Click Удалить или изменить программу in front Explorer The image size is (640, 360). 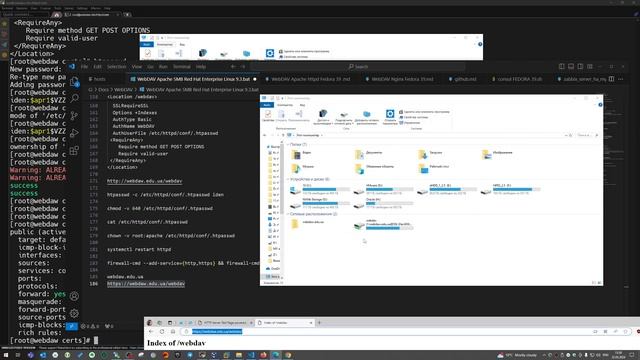pos(424,111)
